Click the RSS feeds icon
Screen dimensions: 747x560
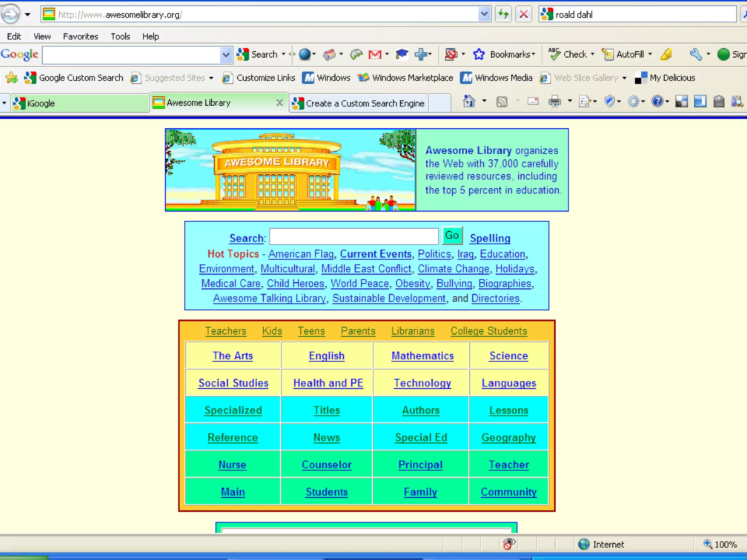coord(502,102)
